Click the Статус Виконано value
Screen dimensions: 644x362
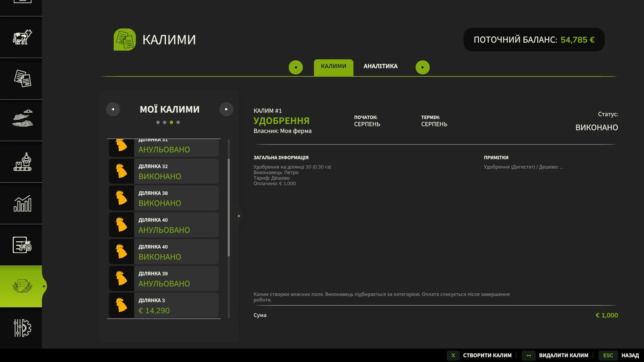point(596,127)
